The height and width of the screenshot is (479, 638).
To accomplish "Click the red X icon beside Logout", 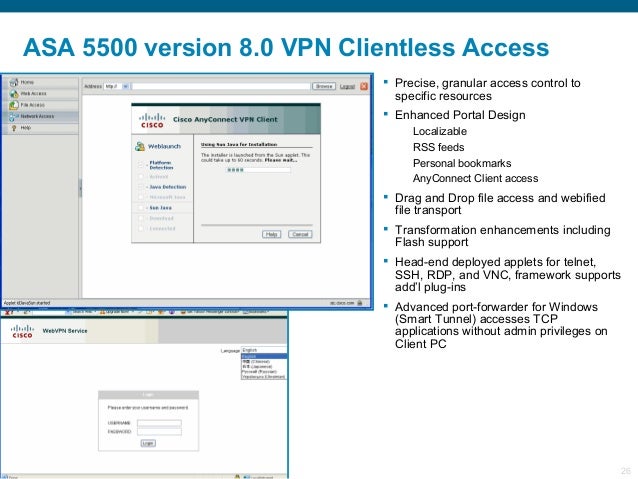I will [x=364, y=86].
